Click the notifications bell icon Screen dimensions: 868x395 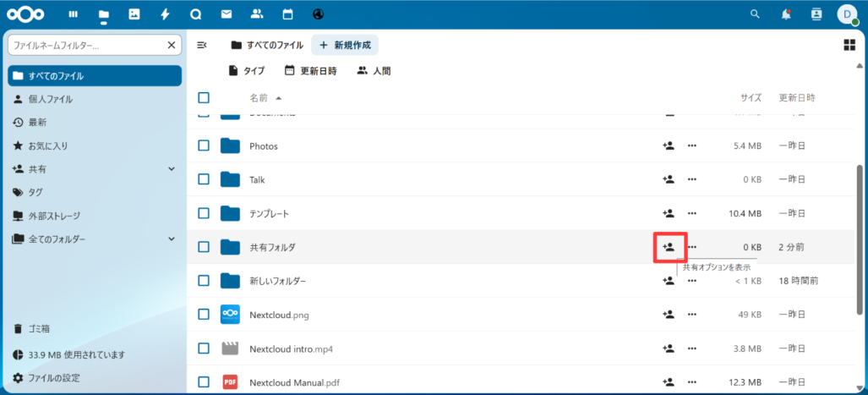point(787,14)
